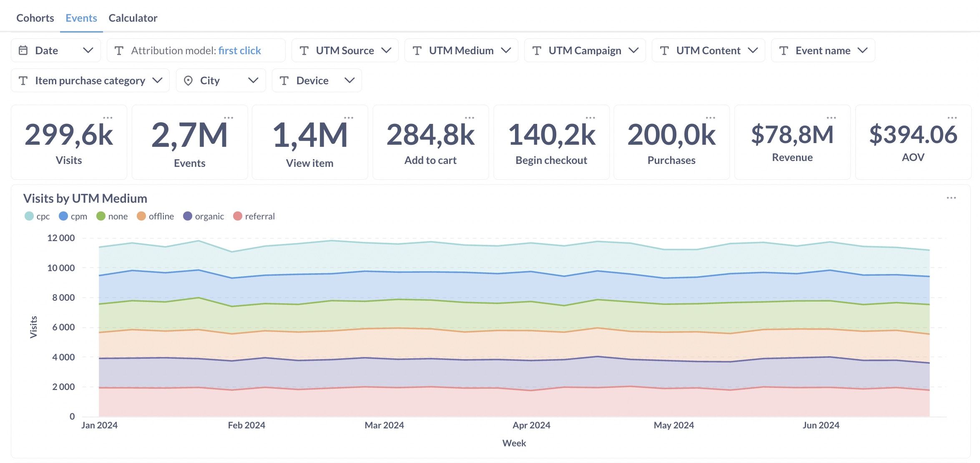Click the filter icon on Item purchase category

click(x=23, y=80)
